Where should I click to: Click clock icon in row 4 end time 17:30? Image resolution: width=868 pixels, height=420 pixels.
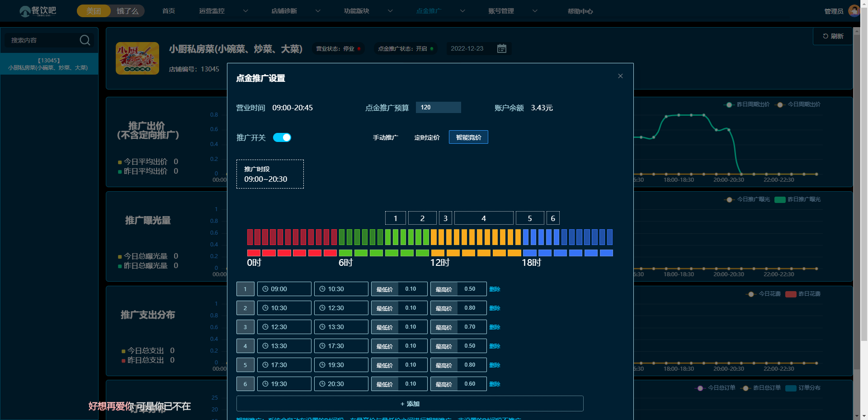322,346
